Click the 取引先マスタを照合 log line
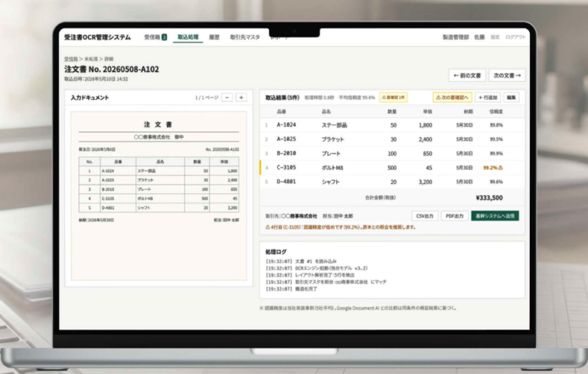The image size is (588, 374). tap(326, 282)
